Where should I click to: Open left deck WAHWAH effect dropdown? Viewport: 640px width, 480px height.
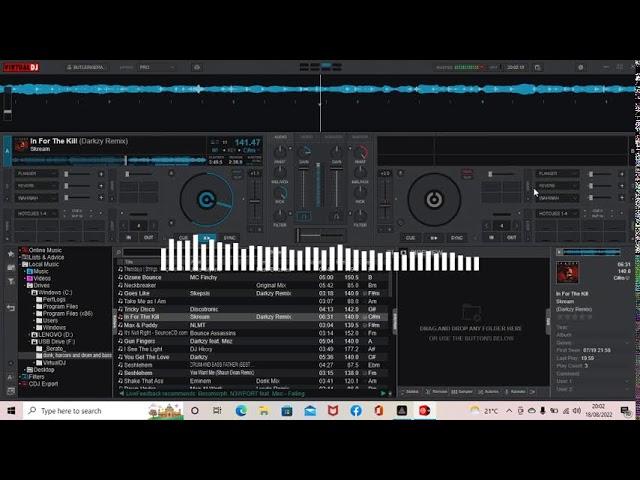click(x=36, y=198)
